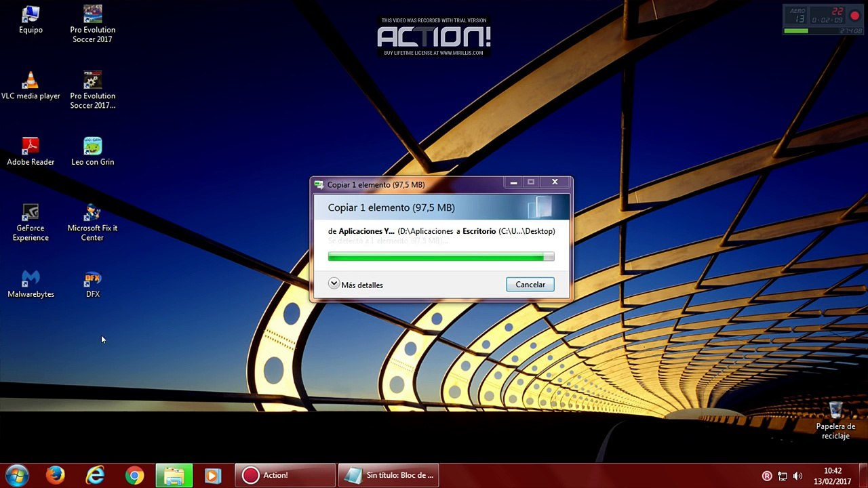Click the 'Escritorio' destination text in dialog

tap(479, 231)
